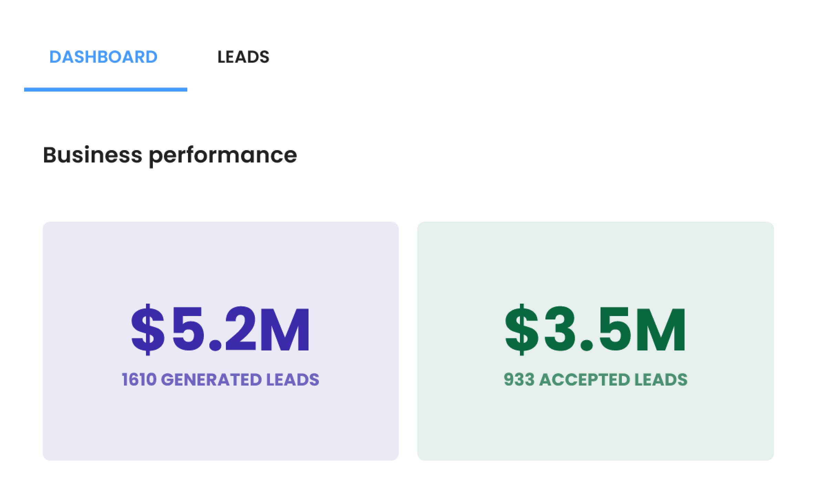Click the Business performance heading
This screenshot has width=814, height=504.
(170, 155)
